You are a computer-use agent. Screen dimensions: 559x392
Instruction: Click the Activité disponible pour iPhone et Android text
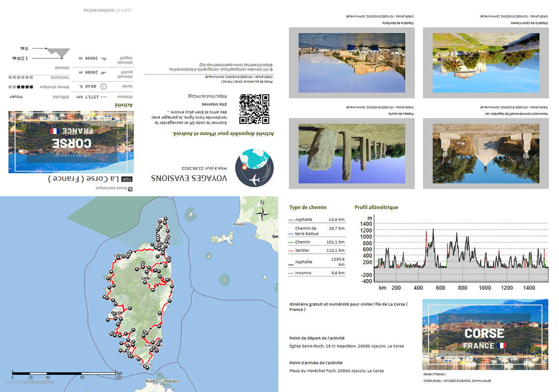click(223, 134)
